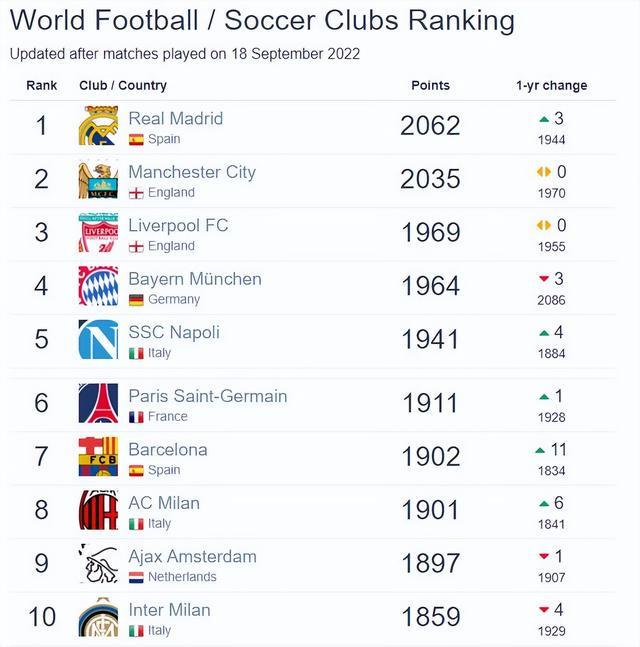Click the AC Milan crest
Image resolution: width=640 pixels, height=647 pixels.
coord(98,511)
